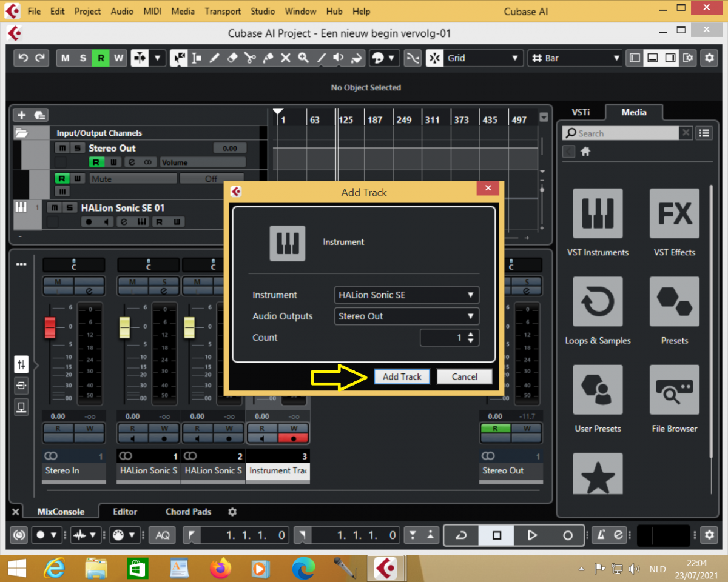Switch to the Chord Pads tab
728x582 pixels.
point(189,512)
